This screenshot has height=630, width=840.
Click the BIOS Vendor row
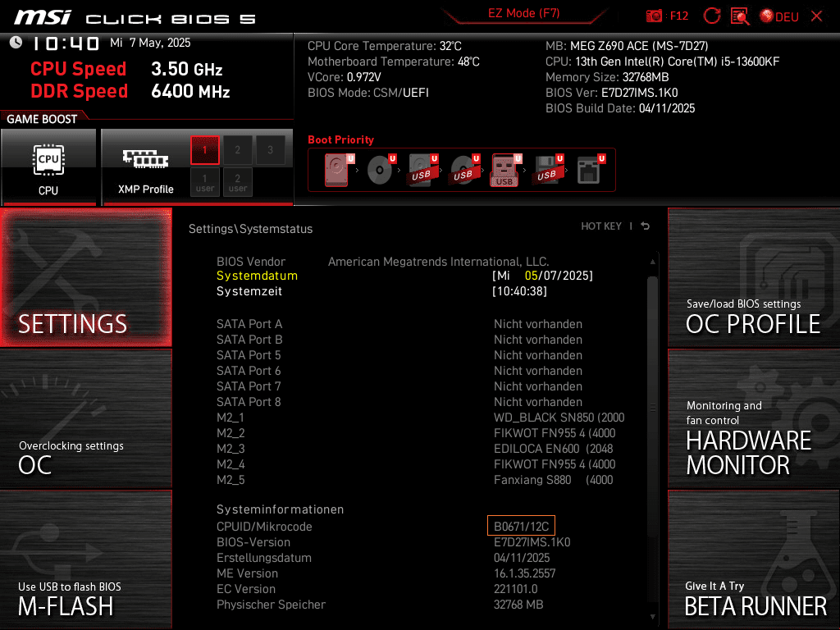pos(382,262)
